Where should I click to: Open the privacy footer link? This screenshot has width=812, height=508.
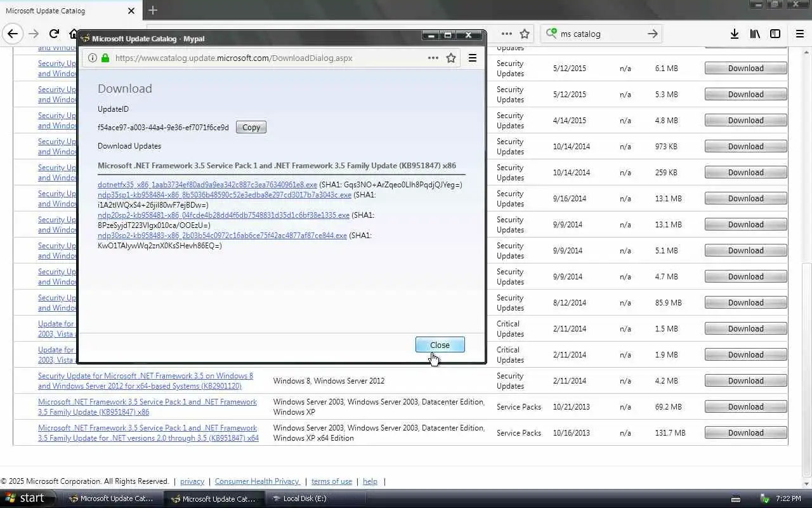coord(192,481)
